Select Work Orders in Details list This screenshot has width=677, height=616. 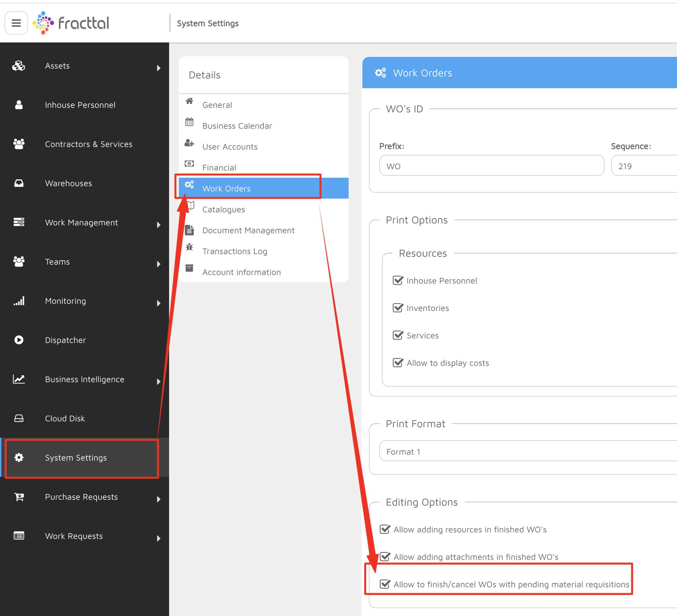click(x=264, y=188)
